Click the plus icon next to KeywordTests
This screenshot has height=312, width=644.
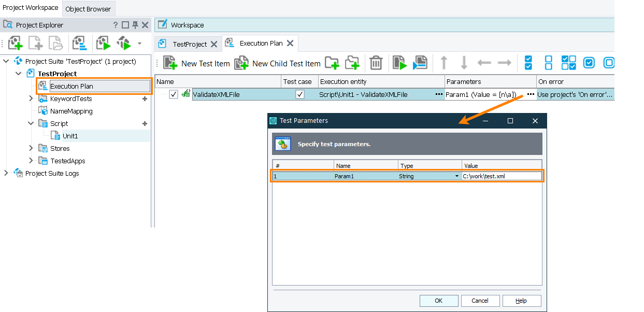point(145,98)
